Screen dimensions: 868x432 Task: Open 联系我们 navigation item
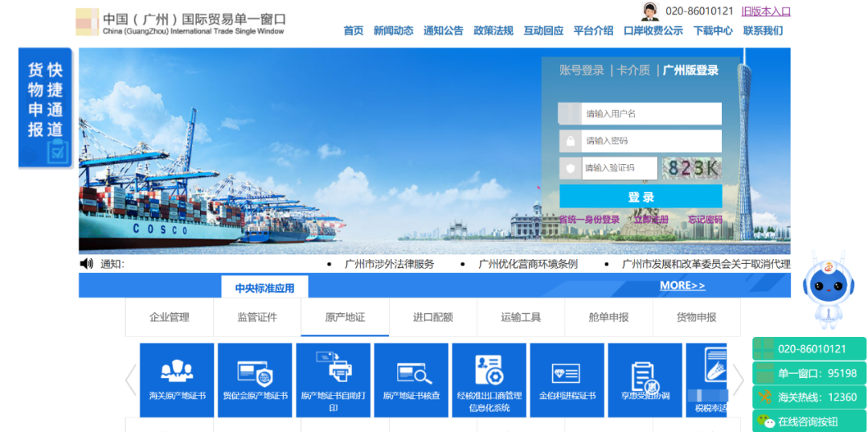coord(763,31)
